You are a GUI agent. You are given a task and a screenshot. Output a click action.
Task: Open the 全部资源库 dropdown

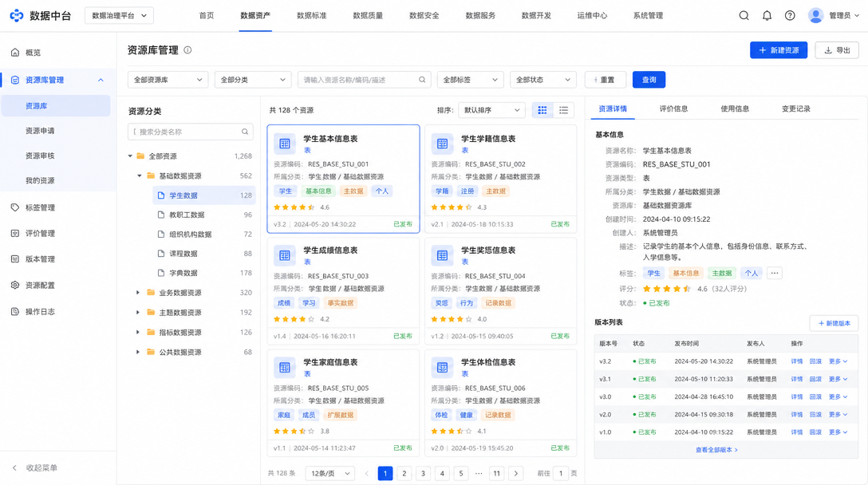tap(168, 80)
